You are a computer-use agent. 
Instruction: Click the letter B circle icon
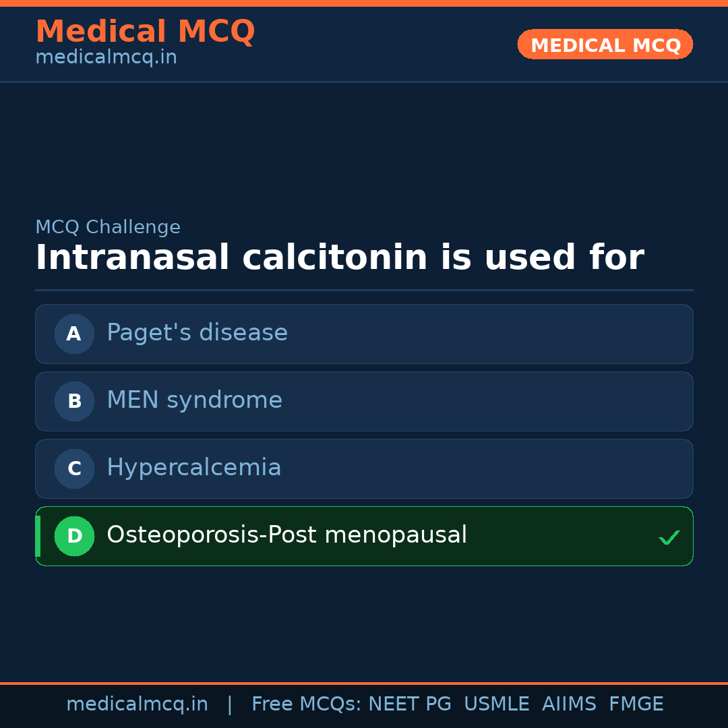[x=74, y=401]
